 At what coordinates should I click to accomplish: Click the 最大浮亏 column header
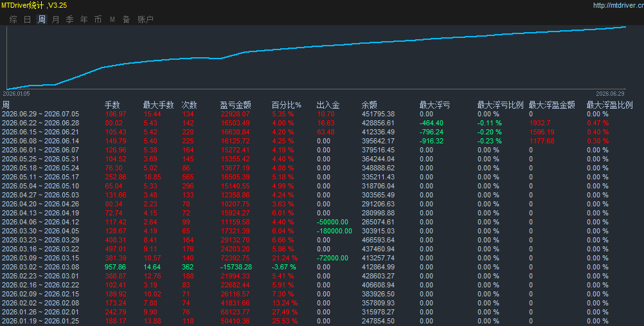coord(434,105)
